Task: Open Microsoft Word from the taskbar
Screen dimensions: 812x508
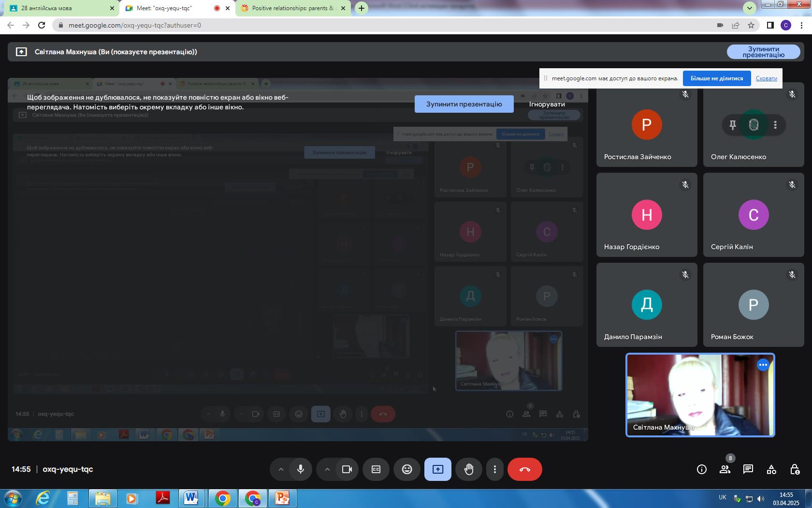Action: click(x=191, y=498)
